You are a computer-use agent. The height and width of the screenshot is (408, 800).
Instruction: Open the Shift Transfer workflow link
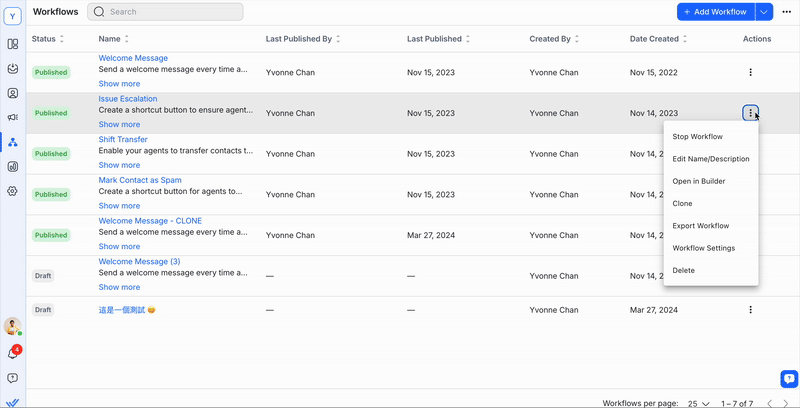[123, 140]
